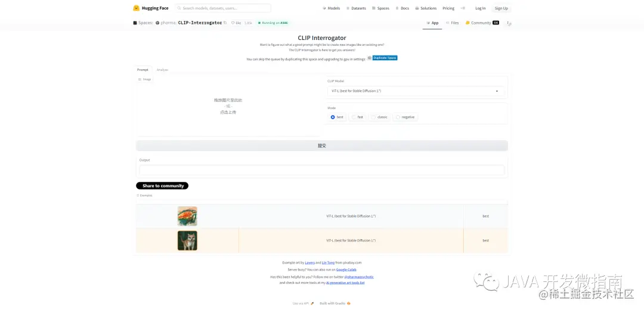Click the Log In link
This screenshot has height=310, width=644.
[480, 8]
